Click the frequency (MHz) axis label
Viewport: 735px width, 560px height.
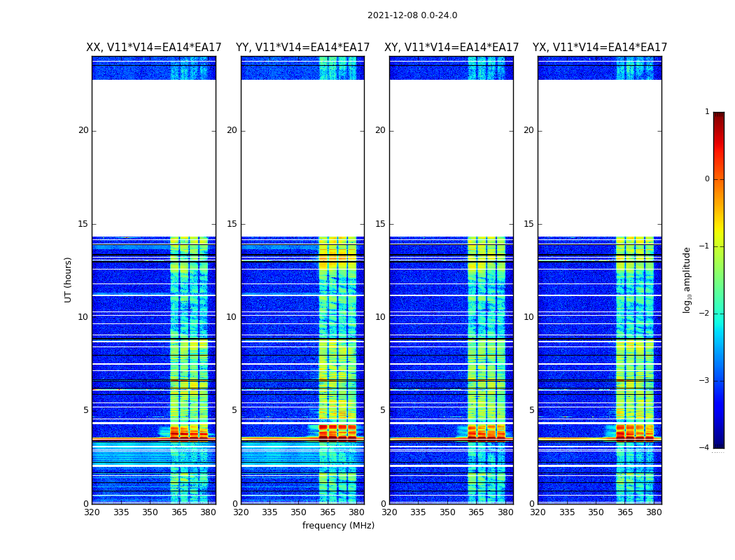coord(338,526)
